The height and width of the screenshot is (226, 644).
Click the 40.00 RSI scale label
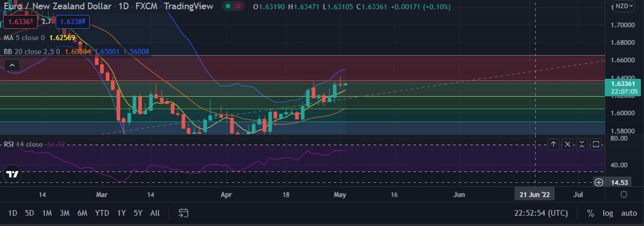point(619,165)
